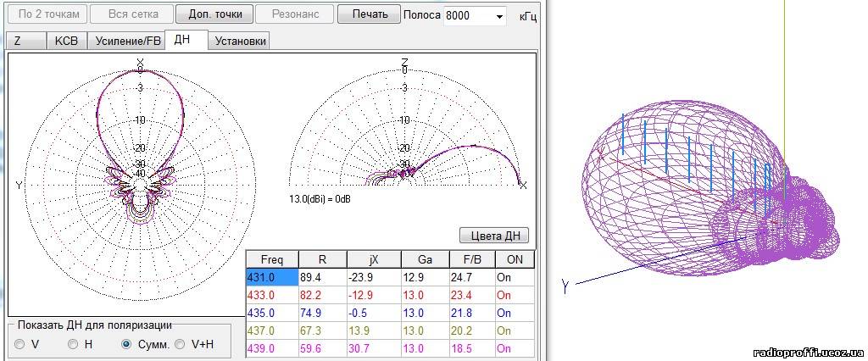The image size is (868, 361).
Task: Click jX value -12.9 cell
Action: coord(374,295)
